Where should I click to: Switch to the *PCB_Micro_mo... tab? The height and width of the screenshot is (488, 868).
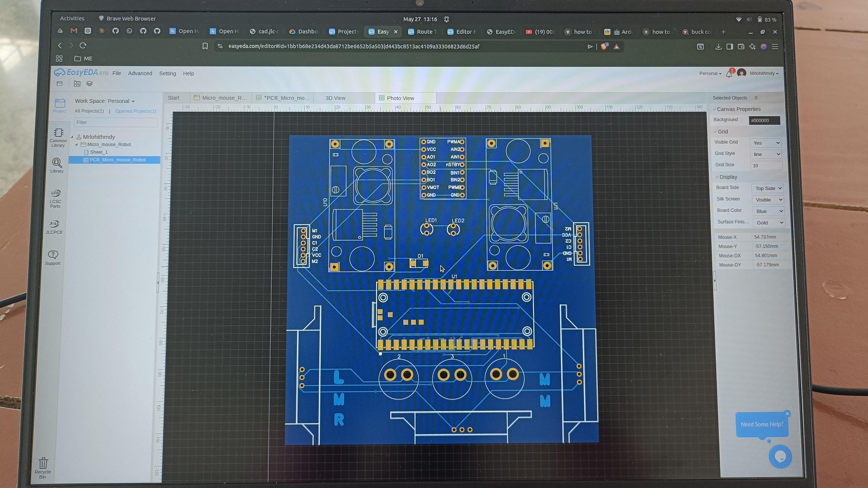[283, 98]
